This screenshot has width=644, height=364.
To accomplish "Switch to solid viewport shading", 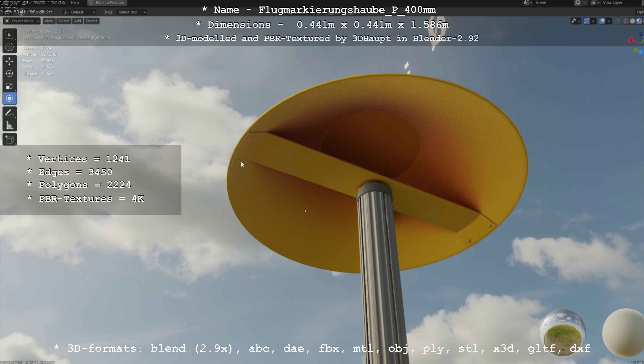I will click(x=632, y=21).
